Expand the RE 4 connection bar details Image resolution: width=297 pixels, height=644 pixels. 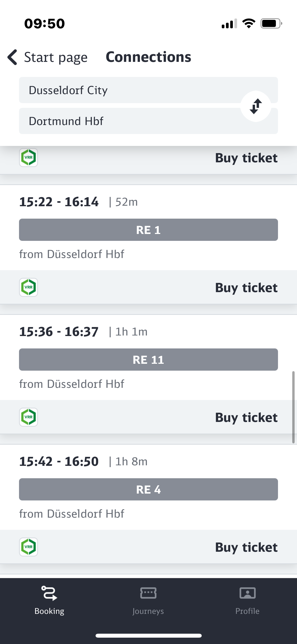coord(148,489)
